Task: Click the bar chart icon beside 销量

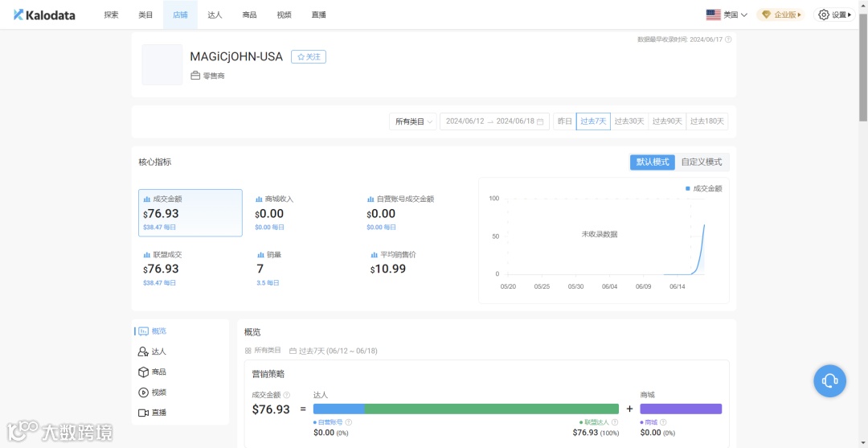Action: coord(261,255)
